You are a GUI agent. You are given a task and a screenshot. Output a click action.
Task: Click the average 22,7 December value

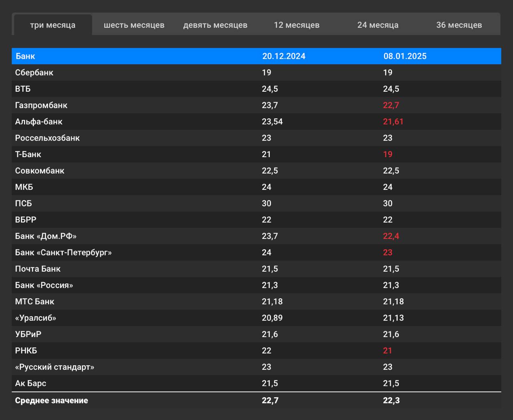(x=270, y=400)
